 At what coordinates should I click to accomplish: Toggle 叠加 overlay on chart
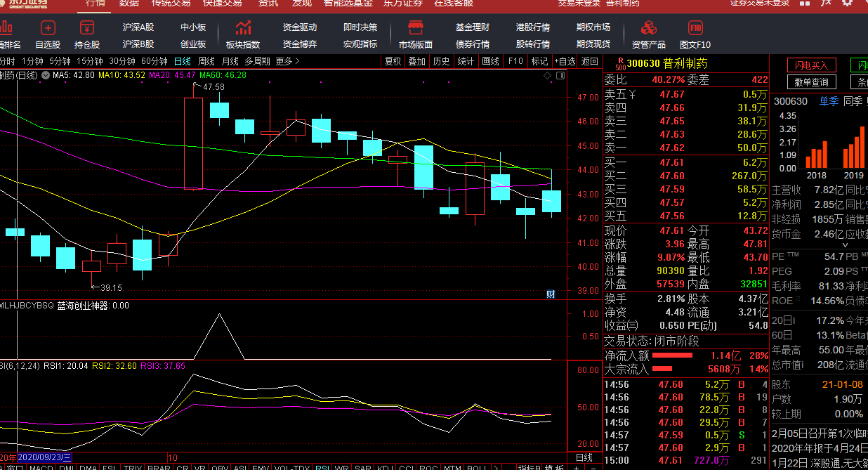(x=417, y=61)
